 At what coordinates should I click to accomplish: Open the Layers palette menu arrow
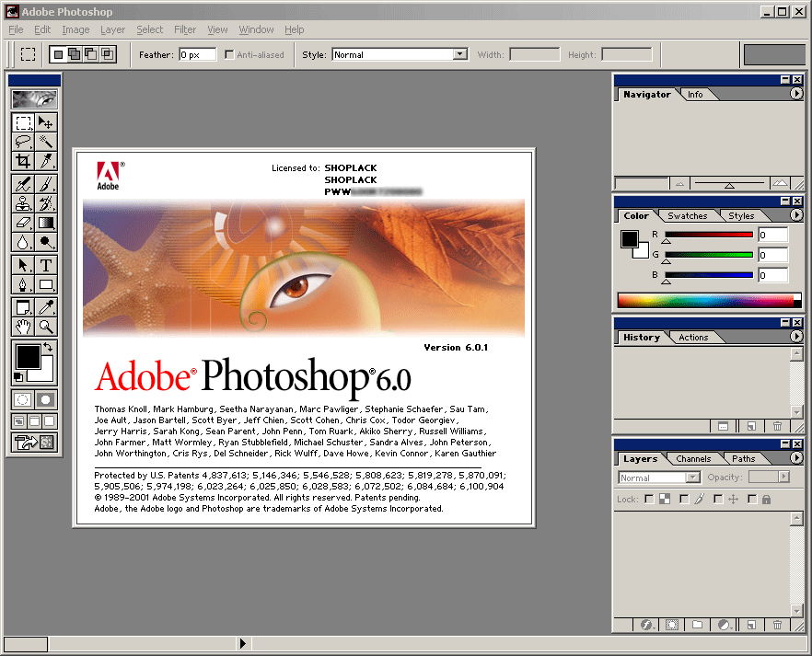pos(796,458)
